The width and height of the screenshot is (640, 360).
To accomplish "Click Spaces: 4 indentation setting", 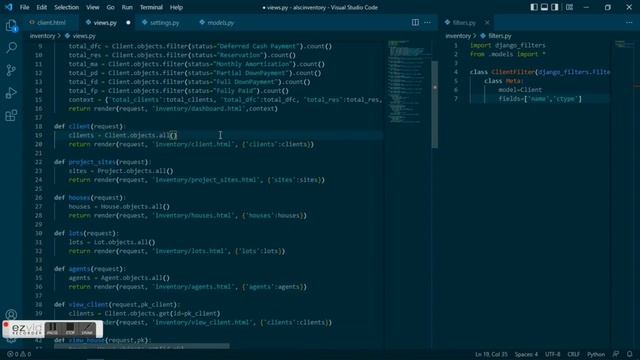I will tap(526, 354).
